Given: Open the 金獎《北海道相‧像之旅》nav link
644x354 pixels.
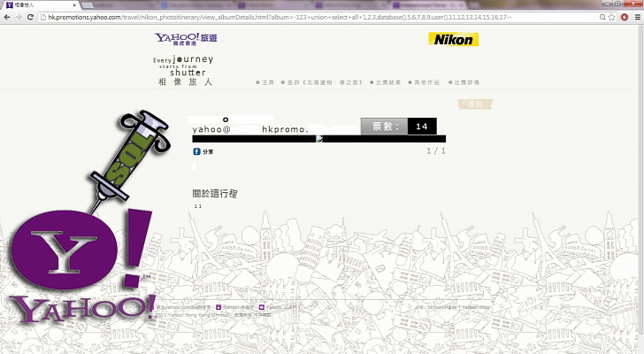Looking at the screenshot, I should click(322, 82).
